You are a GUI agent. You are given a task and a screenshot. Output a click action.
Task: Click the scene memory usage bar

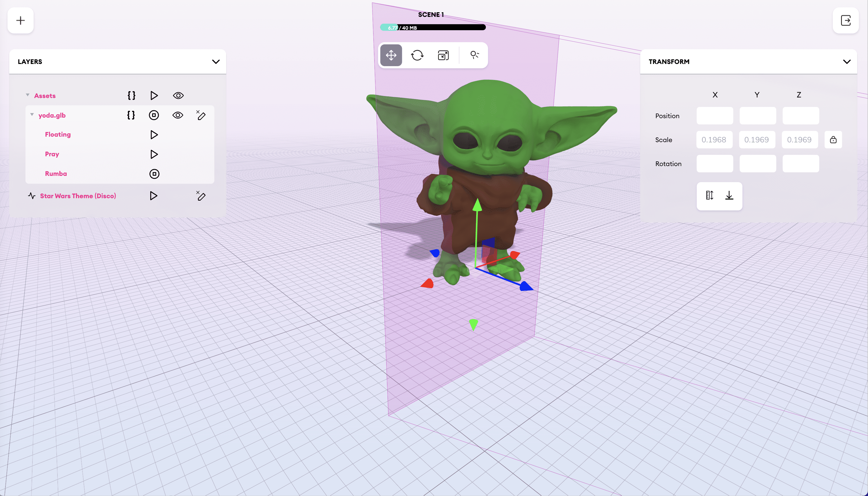tap(433, 27)
